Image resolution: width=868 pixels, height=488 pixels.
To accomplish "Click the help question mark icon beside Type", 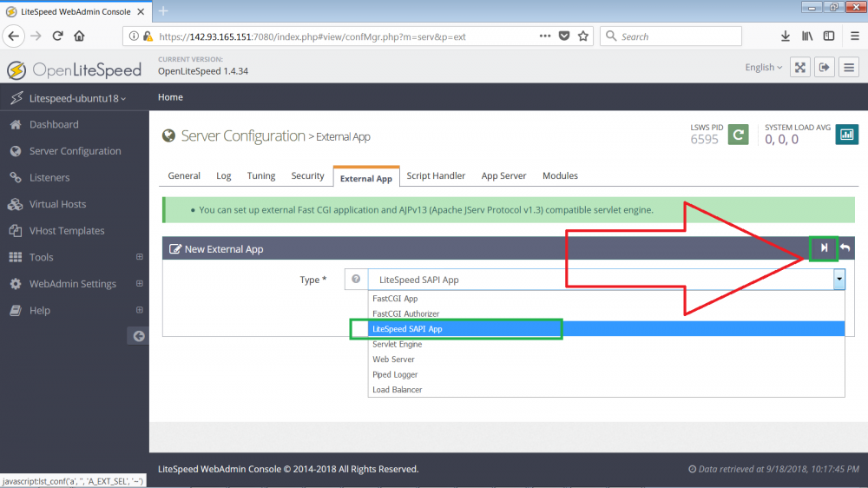I will 356,280.
